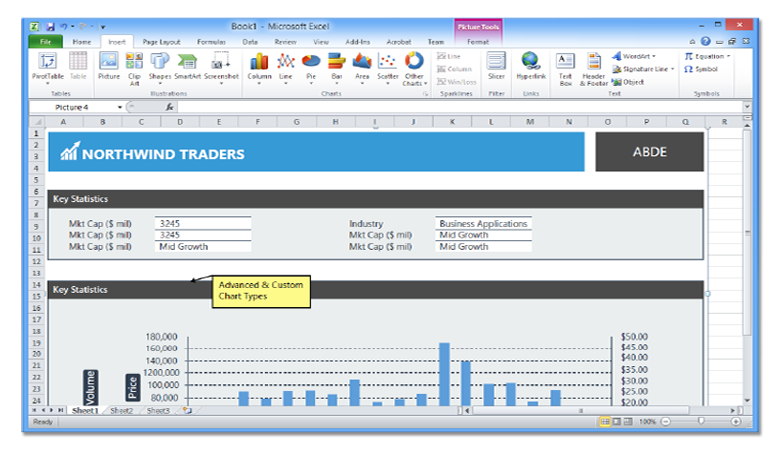Insert Win/Loss sparkline
Image resolution: width=780 pixels, height=451 pixels.
coord(457,82)
